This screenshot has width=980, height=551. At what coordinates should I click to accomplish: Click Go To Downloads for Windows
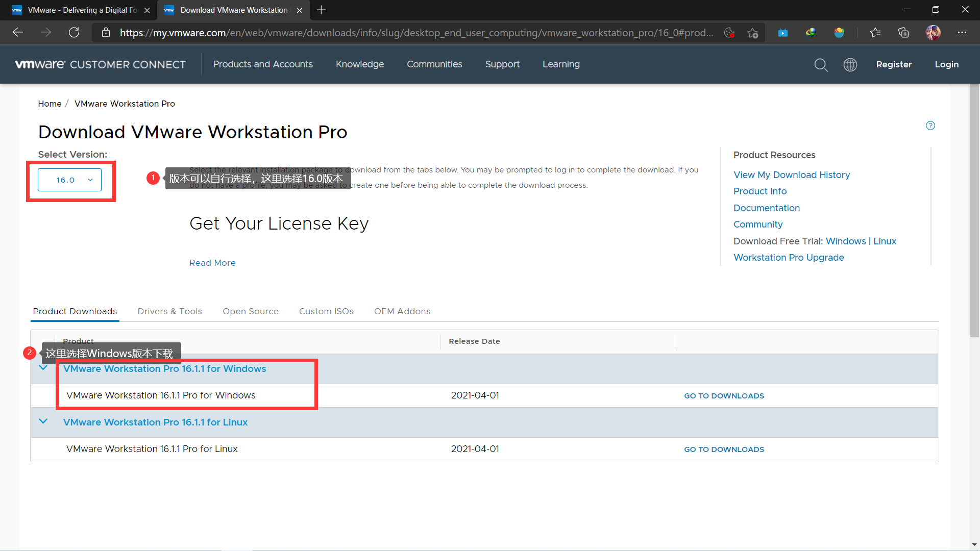point(724,396)
